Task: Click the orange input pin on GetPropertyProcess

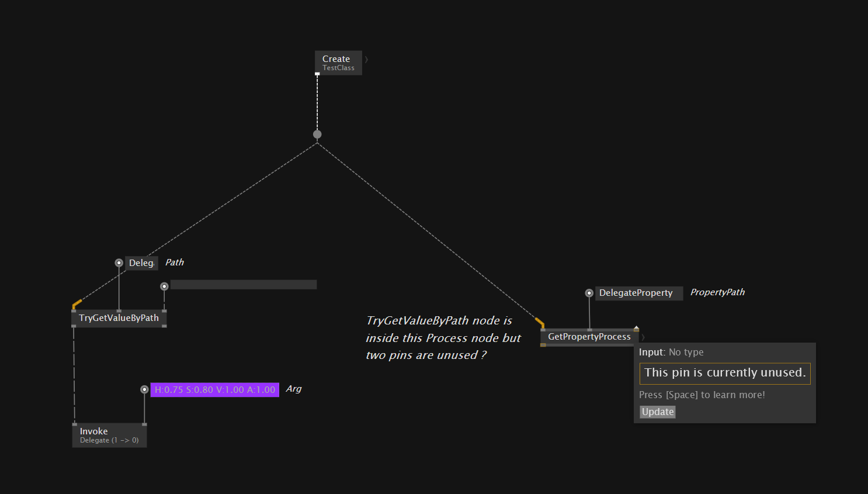Action: tap(540, 322)
